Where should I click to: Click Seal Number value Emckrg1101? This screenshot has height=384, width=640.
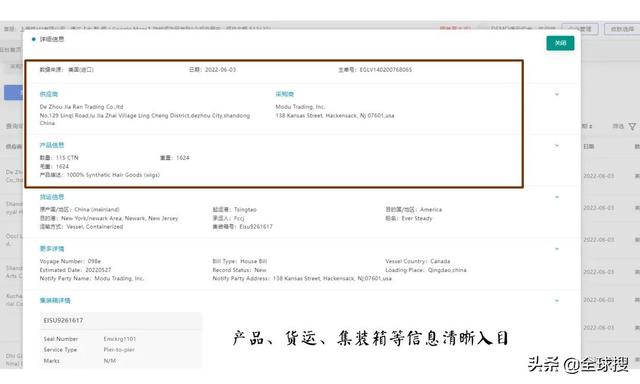point(120,339)
